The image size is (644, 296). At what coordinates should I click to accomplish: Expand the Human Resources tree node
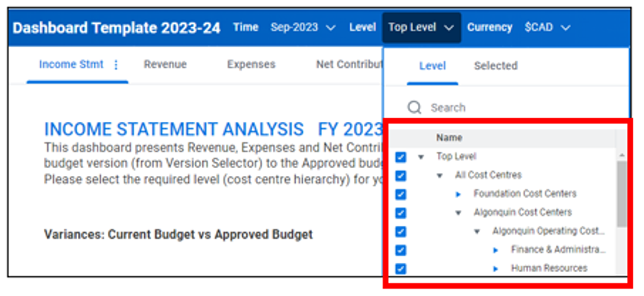(x=496, y=269)
